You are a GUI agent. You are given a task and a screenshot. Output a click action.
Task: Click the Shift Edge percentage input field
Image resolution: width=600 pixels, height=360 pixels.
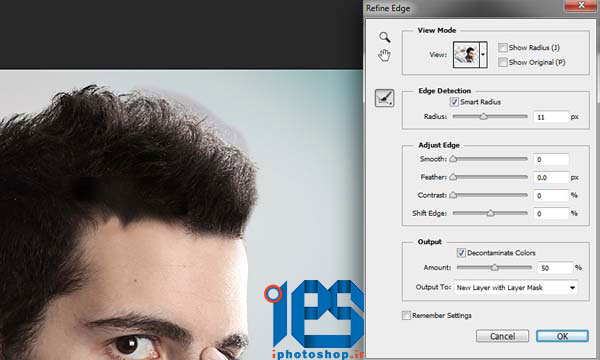pyautogui.click(x=551, y=213)
